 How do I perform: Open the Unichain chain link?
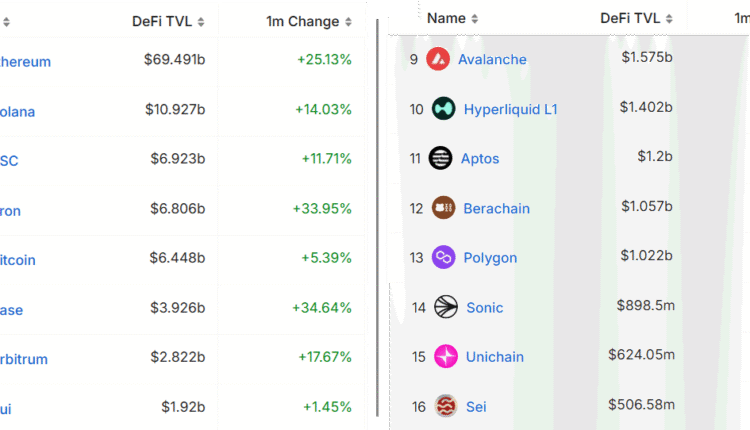[x=495, y=357]
